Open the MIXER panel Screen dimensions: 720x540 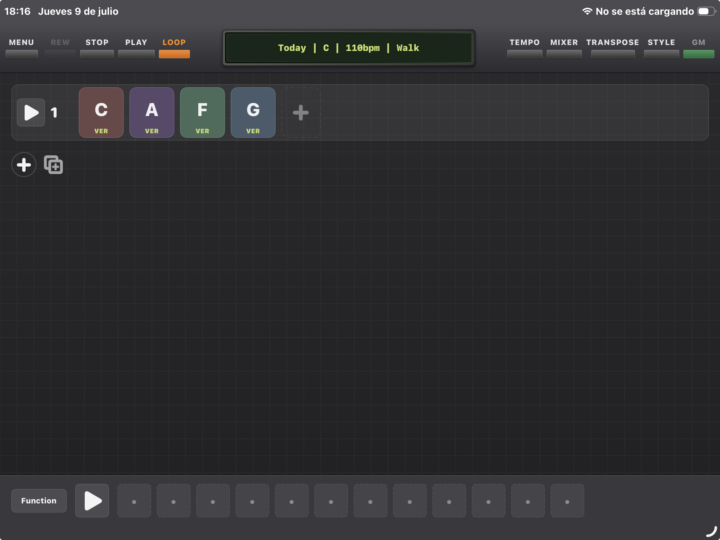tap(564, 47)
